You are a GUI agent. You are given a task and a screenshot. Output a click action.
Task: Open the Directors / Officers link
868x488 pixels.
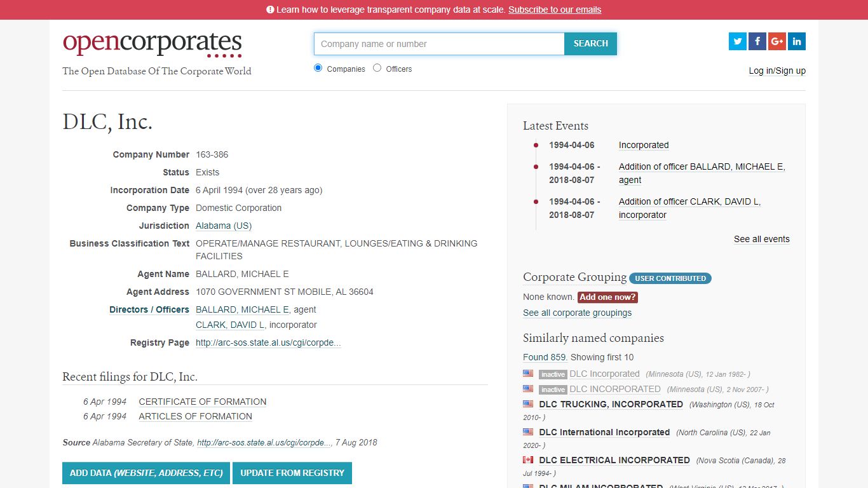(x=149, y=309)
